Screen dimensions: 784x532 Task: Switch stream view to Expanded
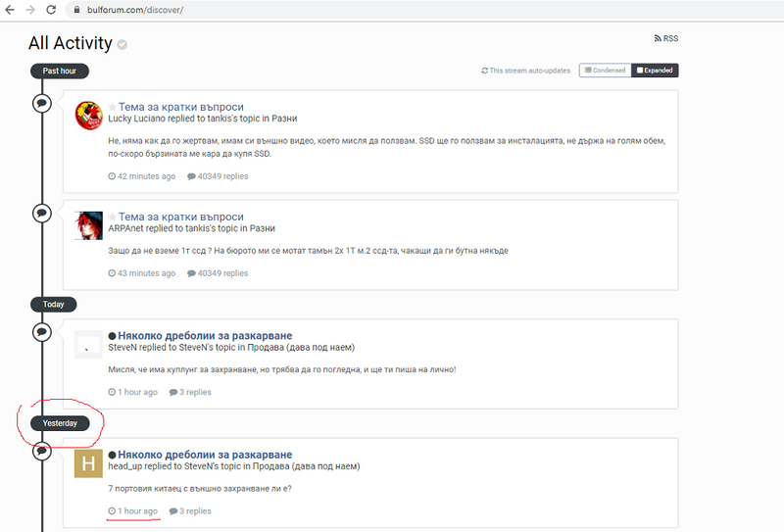coord(655,71)
